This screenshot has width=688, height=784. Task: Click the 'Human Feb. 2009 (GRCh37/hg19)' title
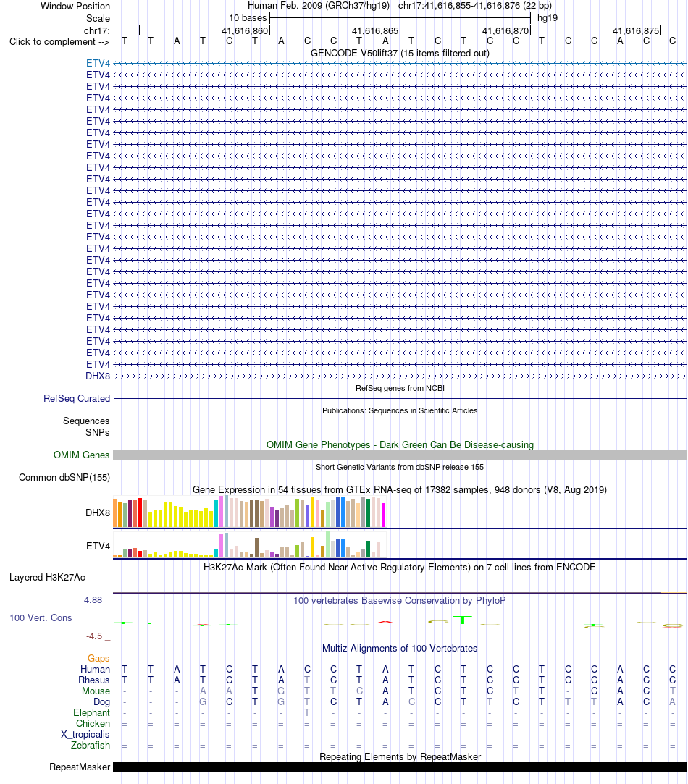tap(319, 6)
